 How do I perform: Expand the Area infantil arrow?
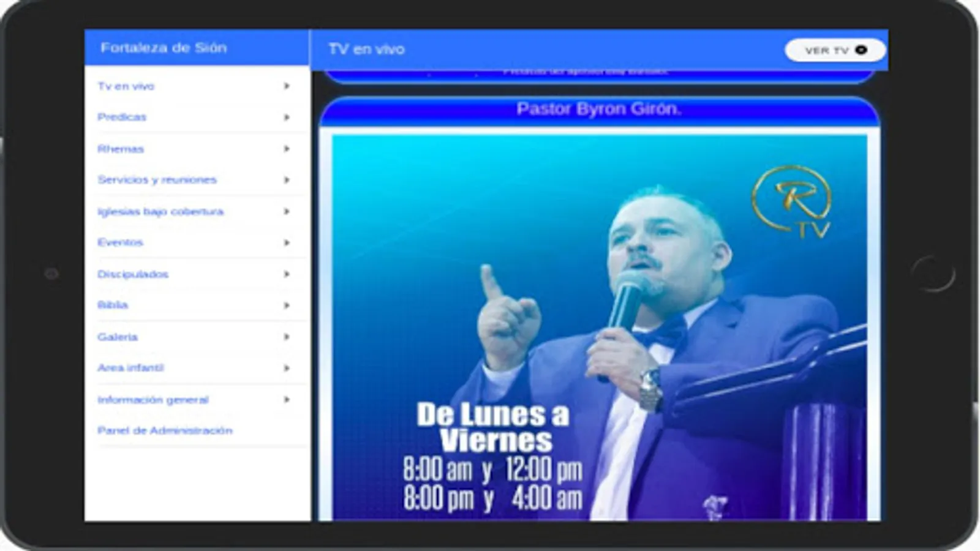point(287,368)
